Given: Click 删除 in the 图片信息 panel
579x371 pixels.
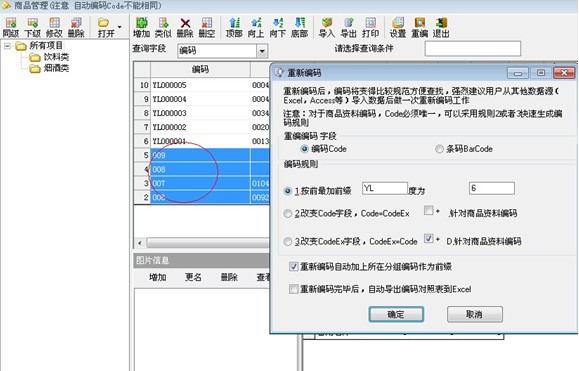Looking at the screenshot, I should 229,277.
